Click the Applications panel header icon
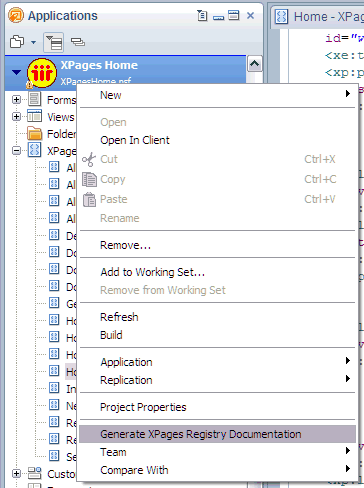Screen dimensions: 364x488 pyautogui.click(x=16, y=15)
